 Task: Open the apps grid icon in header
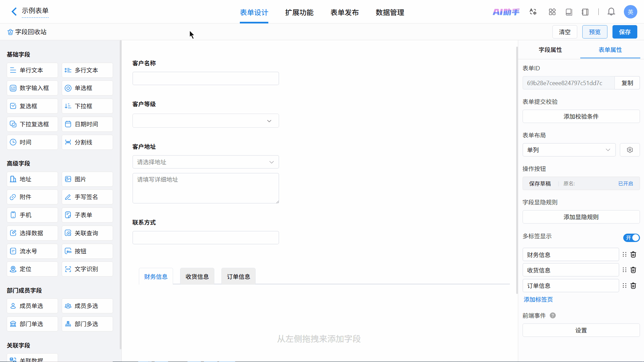pos(552,12)
